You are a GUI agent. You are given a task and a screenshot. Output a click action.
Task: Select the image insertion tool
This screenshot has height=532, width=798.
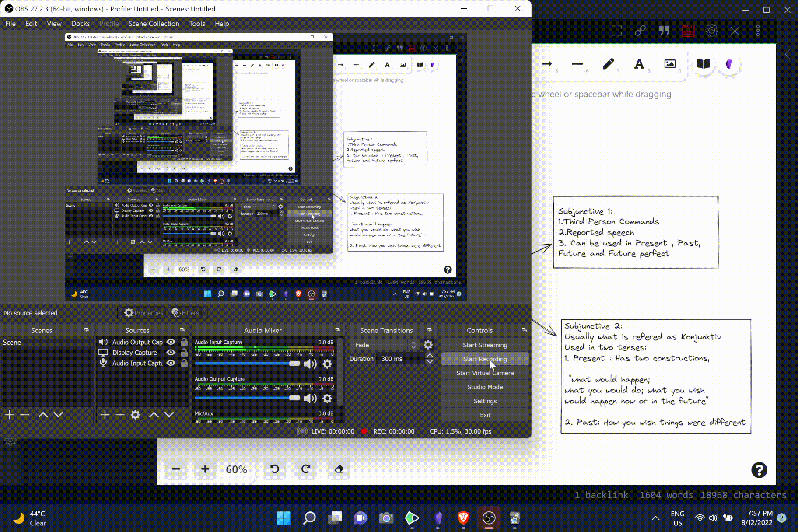coord(669,63)
